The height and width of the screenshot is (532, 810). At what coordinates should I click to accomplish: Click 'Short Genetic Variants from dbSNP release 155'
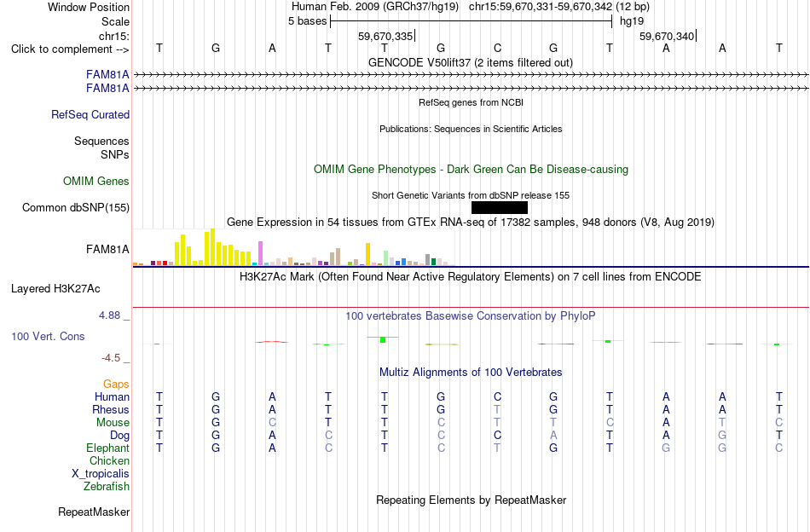tap(470, 195)
